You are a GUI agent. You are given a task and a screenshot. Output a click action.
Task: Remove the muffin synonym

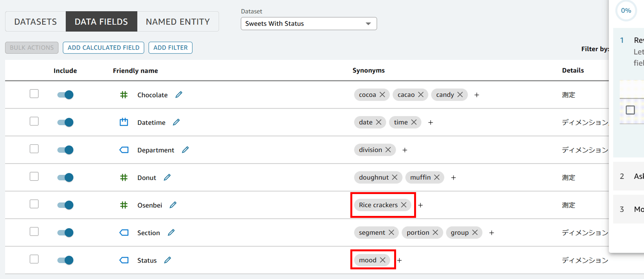(x=437, y=177)
